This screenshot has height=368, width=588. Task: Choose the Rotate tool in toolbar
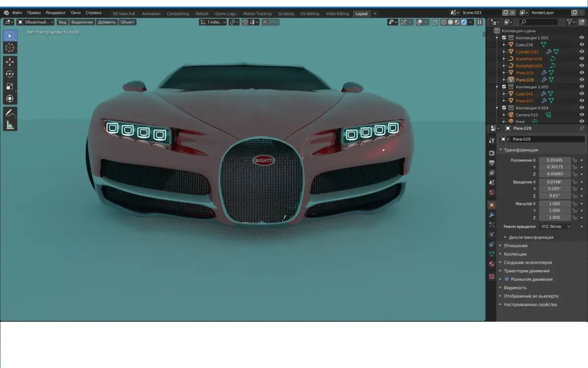pyautogui.click(x=10, y=74)
